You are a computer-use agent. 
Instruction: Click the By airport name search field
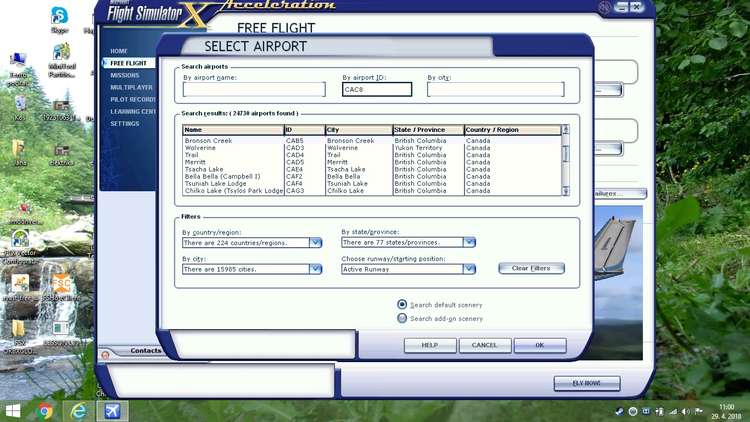click(x=254, y=89)
